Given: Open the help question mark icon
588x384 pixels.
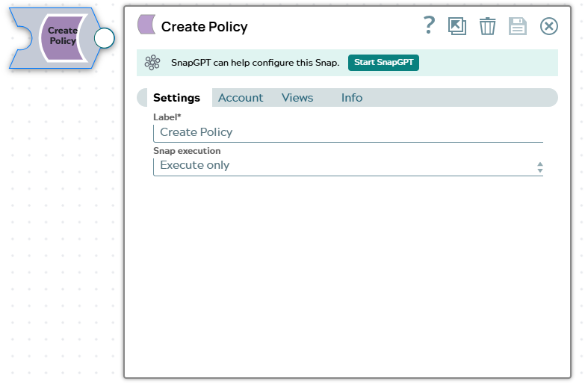Looking at the screenshot, I should pyautogui.click(x=430, y=25).
